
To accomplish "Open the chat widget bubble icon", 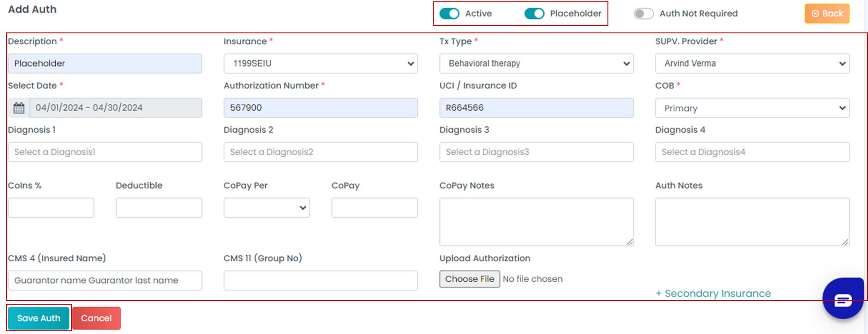I will click(x=842, y=299).
